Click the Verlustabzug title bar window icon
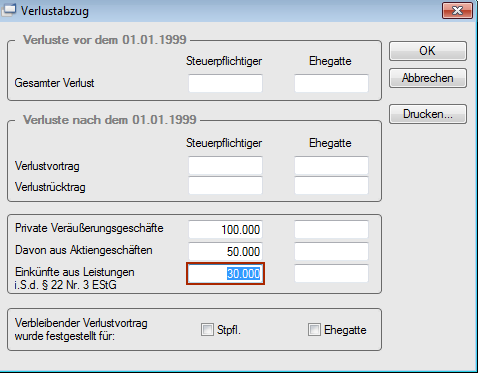The image size is (480, 373). (x=9, y=10)
